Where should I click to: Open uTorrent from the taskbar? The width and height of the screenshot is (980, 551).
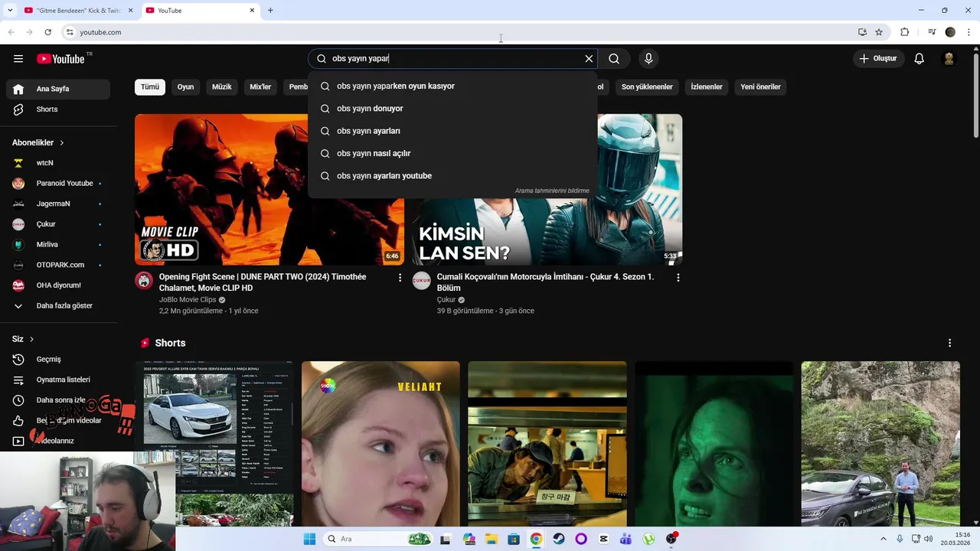pos(649,539)
